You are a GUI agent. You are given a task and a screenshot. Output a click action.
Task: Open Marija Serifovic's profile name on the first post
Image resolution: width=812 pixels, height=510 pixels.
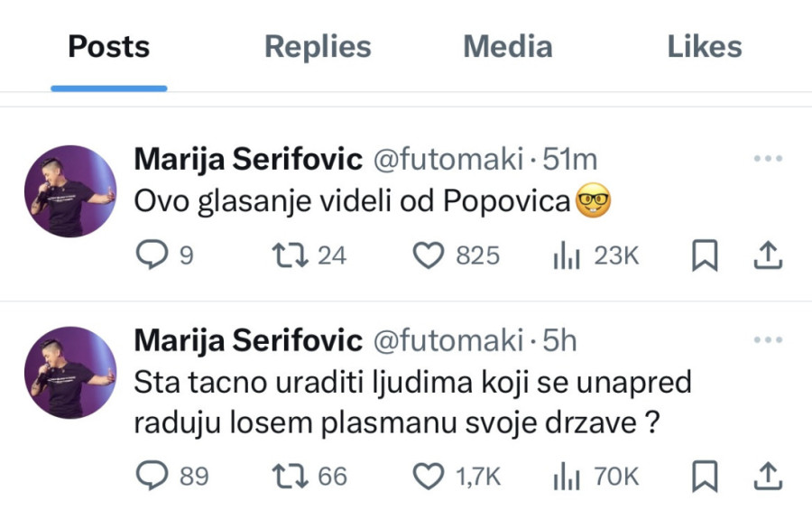click(247, 160)
